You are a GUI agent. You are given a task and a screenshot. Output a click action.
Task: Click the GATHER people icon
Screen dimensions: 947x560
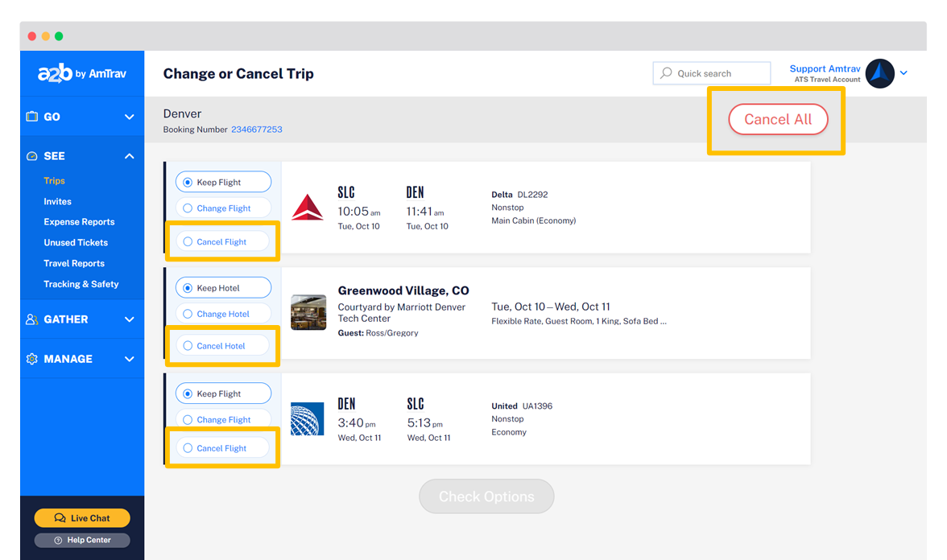33,319
